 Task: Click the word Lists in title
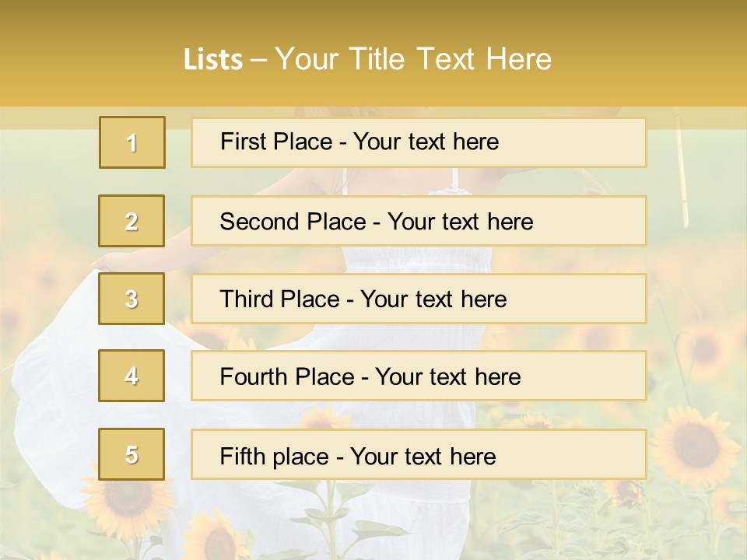click(213, 60)
